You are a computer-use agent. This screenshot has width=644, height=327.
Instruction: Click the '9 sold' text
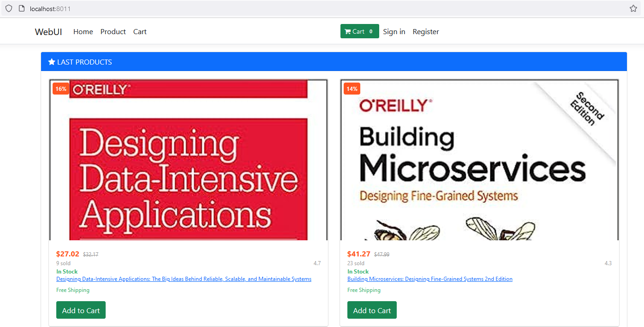[63, 263]
